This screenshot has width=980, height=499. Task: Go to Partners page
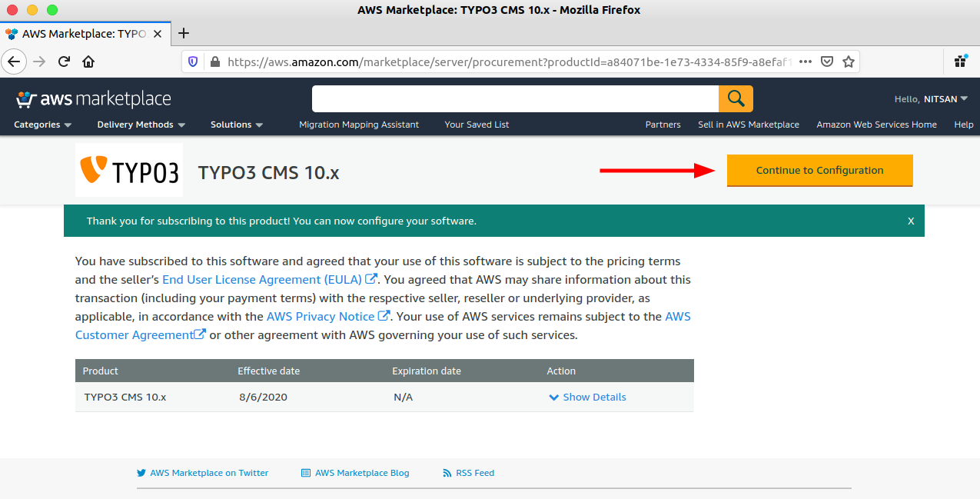663,125
